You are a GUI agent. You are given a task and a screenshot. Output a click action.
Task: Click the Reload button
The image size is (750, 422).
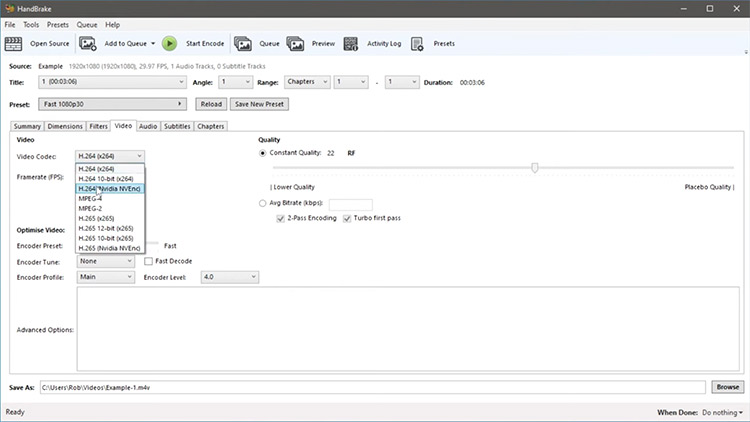(x=211, y=104)
